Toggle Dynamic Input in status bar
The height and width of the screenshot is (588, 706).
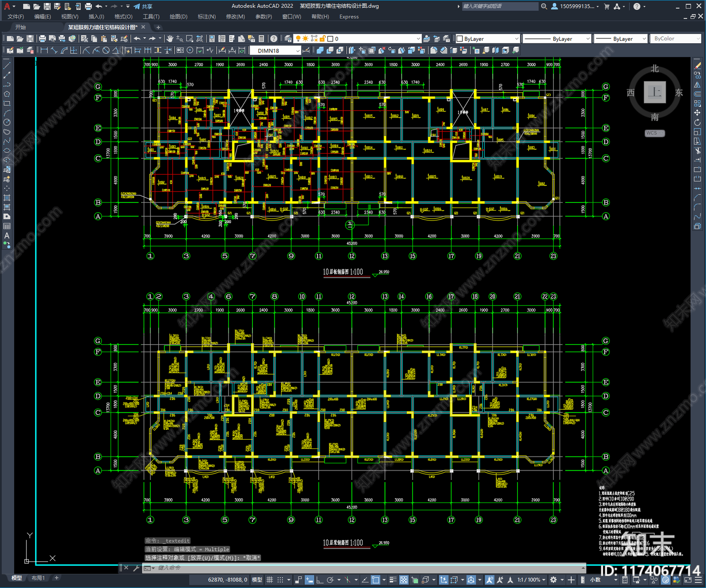pyautogui.click(x=309, y=580)
